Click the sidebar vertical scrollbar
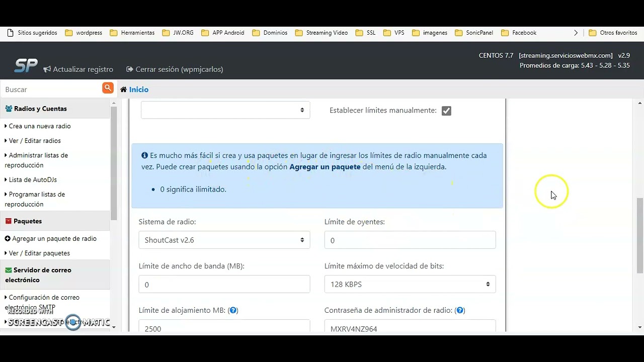Image resolution: width=644 pixels, height=362 pixels. (114, 163)
